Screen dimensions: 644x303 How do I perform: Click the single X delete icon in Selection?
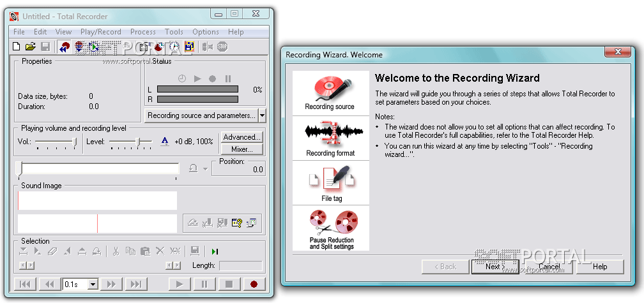[x=160, y=251]
